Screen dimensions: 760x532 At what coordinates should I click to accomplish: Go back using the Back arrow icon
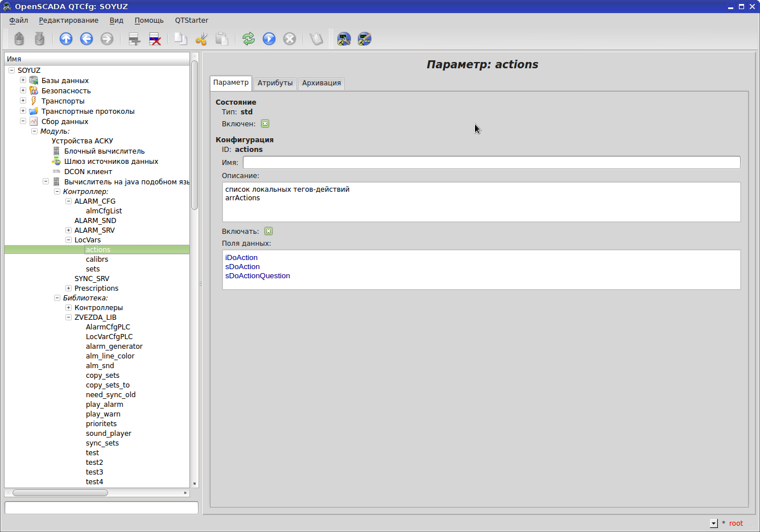pyautogui.click(x=86, y=39)
